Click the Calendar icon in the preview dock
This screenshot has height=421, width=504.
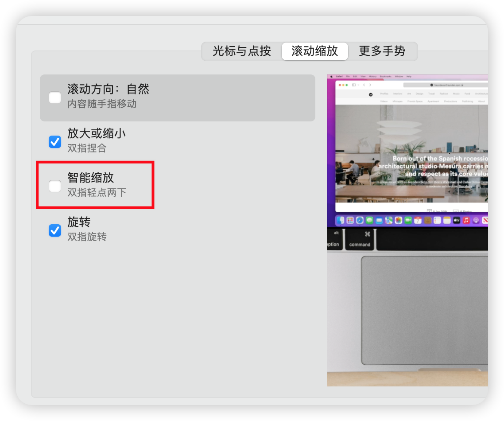click(418, 220)
